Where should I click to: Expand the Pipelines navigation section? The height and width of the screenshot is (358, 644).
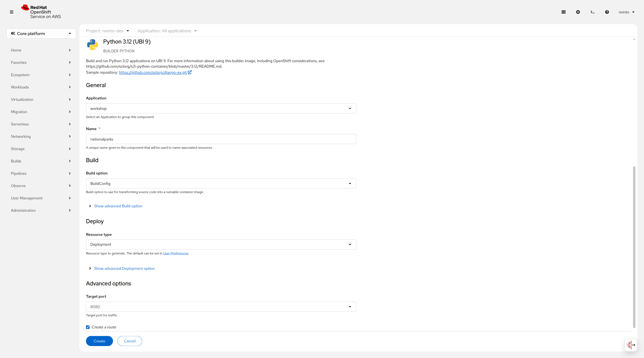coord(41,173)
